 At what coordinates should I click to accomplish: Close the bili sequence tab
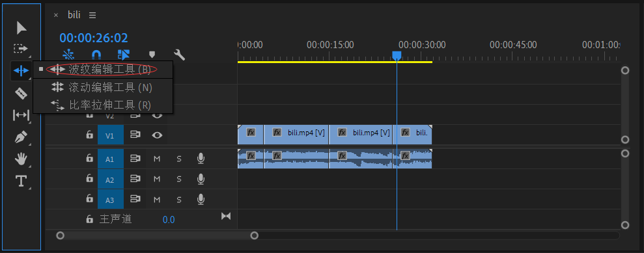click(x=56, y=15)
